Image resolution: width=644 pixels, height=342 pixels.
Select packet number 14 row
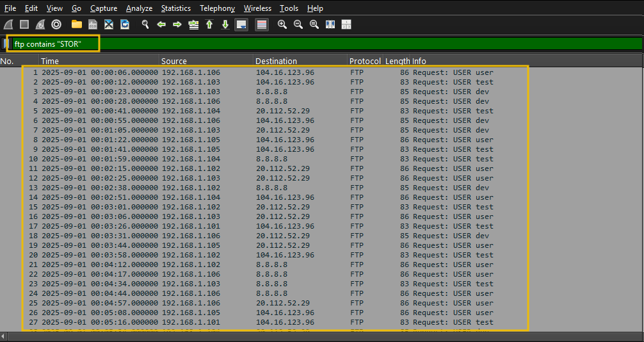[x=256, y=197]
